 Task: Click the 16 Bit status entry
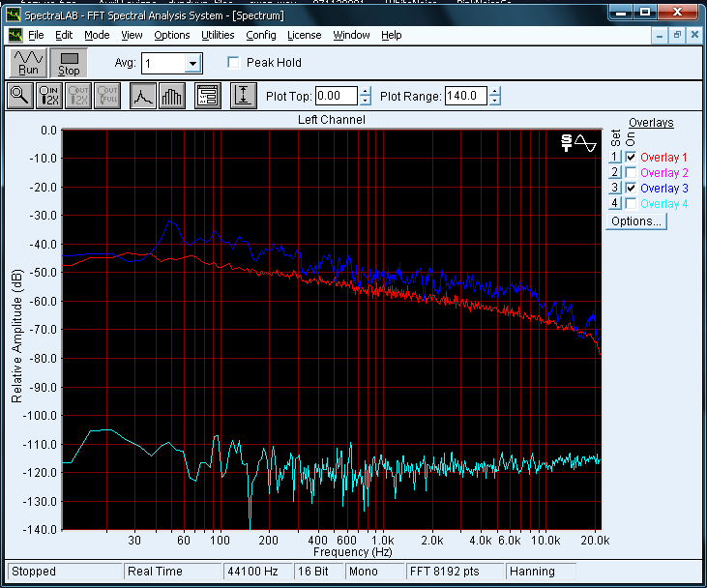(x=318, y=572)
